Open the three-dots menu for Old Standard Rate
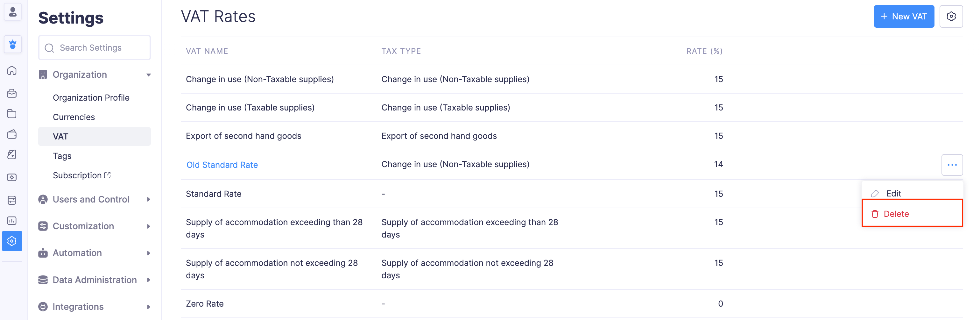This screenshot has height=320, width=980. click(952, 165)
